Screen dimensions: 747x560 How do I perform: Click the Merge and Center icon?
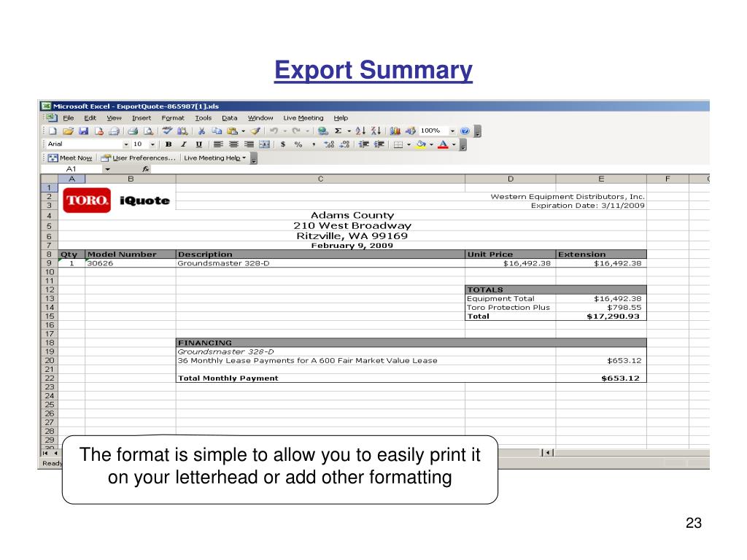(x=264, y=144)
